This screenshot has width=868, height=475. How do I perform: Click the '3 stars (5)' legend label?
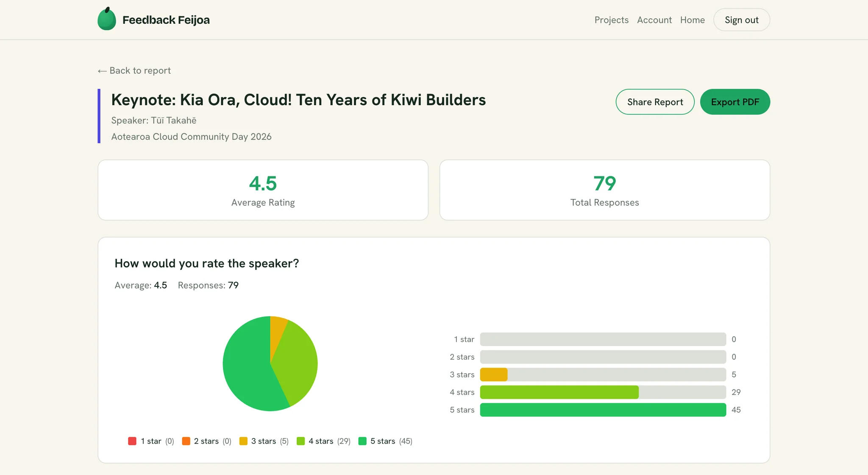click(x=270, y=441)
